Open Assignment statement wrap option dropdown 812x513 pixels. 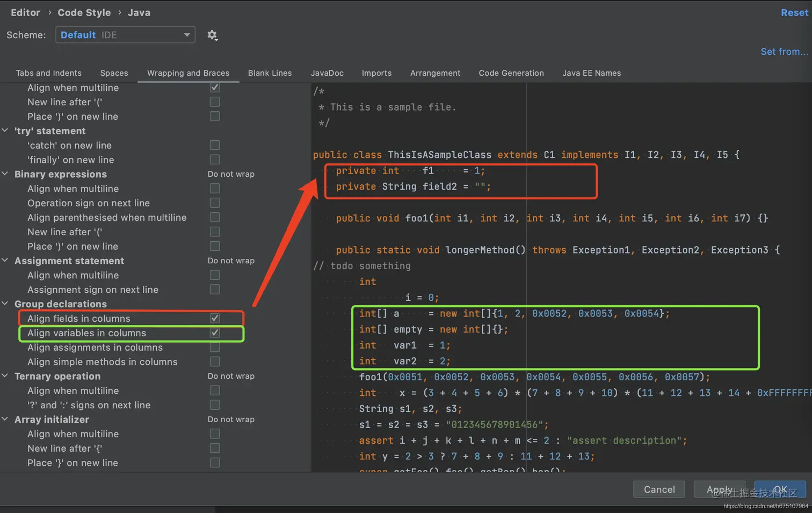point(231,261)
